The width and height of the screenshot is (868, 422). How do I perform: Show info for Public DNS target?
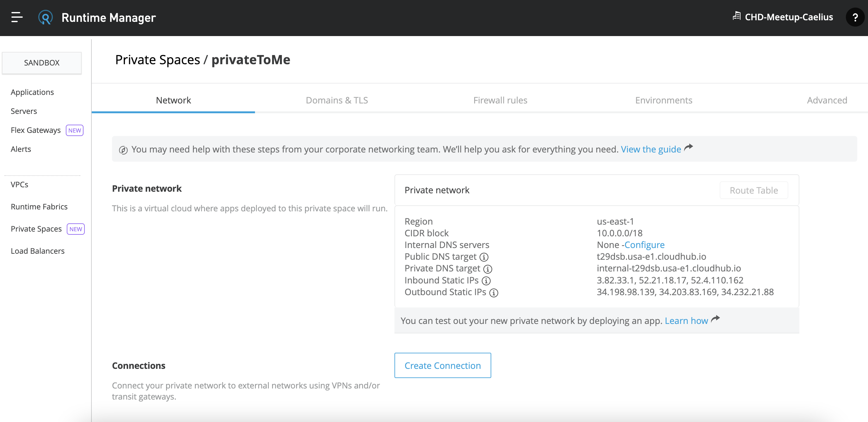pyautogui.click(x=484, y=257)
